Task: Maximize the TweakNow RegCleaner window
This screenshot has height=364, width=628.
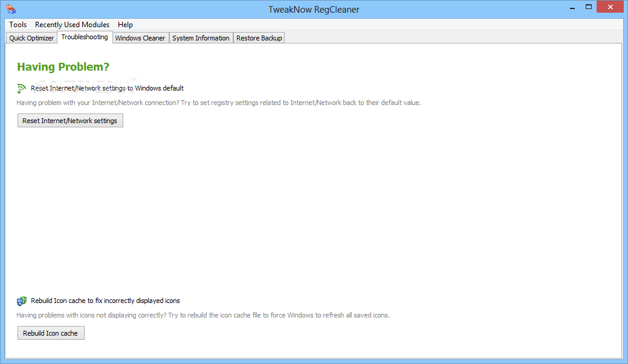Action: 589,7
